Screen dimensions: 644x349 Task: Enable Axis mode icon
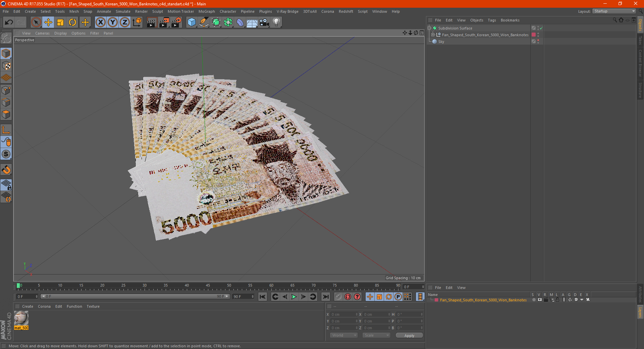coord(6,130)
